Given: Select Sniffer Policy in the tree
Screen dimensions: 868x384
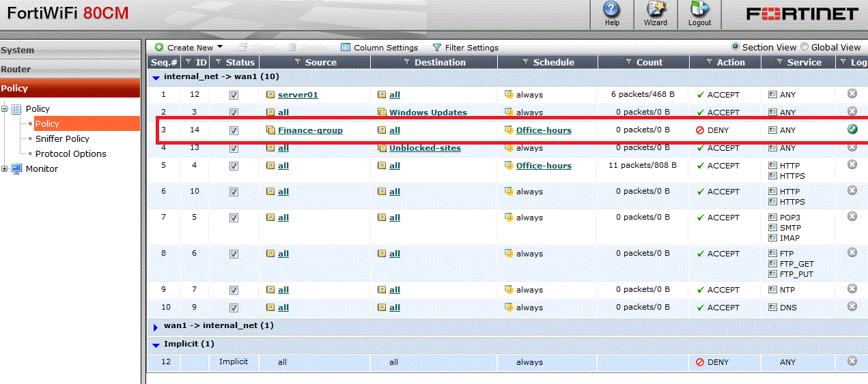Looking at the screenshot, I should [62, 138].
